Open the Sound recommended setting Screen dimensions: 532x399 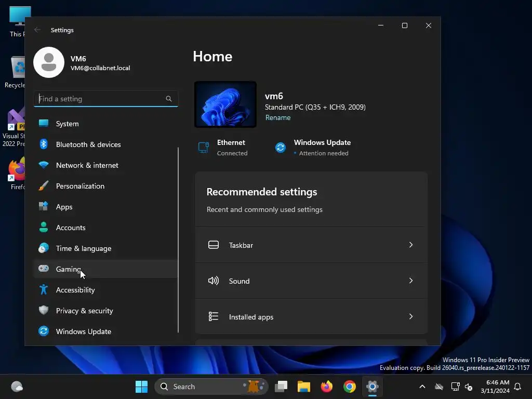pyautogui.click(x=311, y=281)
